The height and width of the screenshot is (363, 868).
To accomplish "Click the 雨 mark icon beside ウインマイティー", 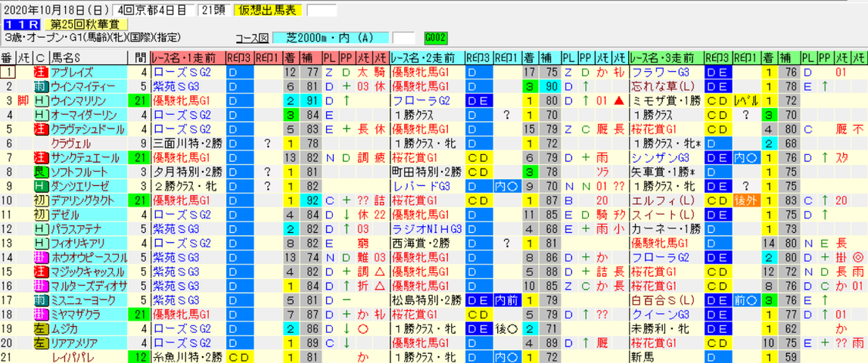I will tap(40, 86).
